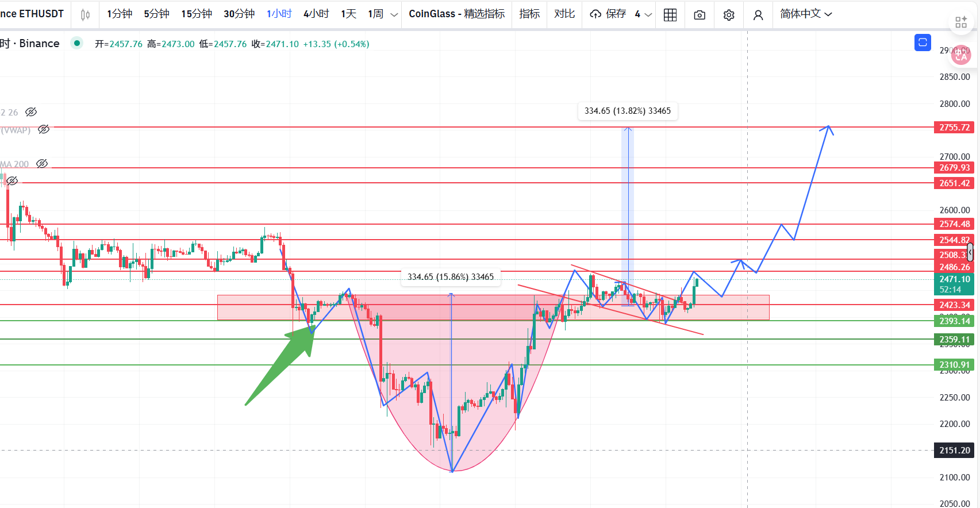Switch to the 4小时 timeframe

point(316,14)
